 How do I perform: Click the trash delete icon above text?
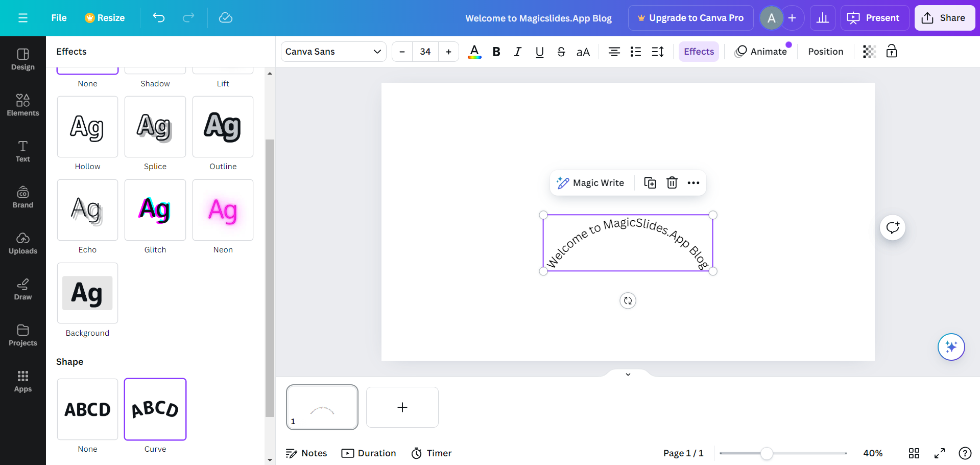[672, 183]
